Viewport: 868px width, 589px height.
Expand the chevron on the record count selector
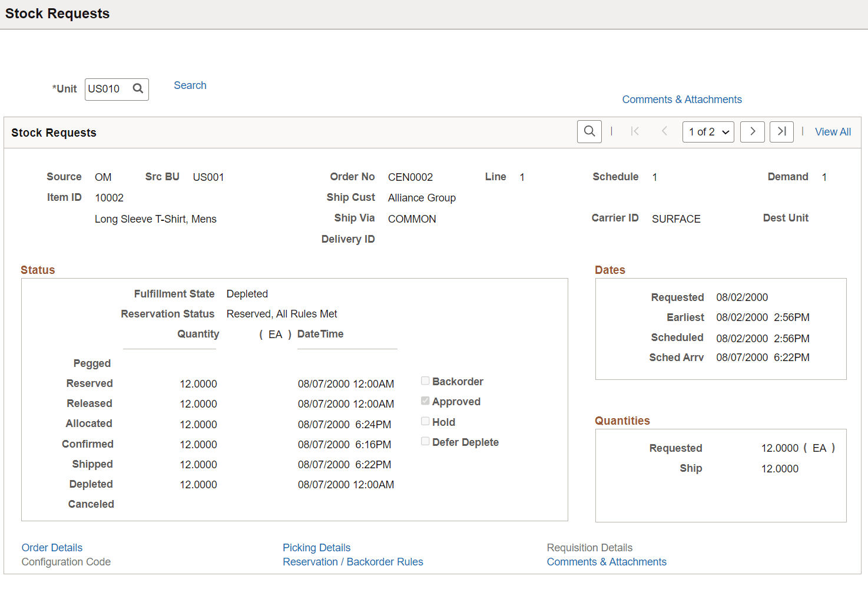click(725, 131)
